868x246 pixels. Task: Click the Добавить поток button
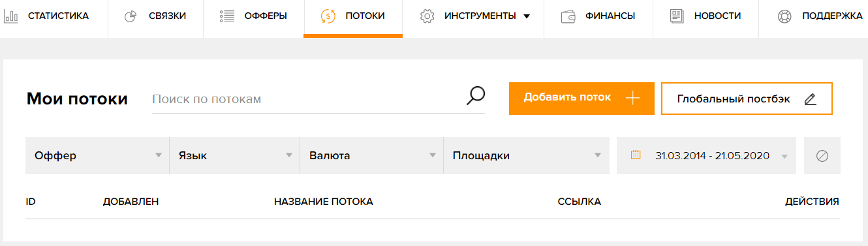pyautogui.click(x=581, y=99)
